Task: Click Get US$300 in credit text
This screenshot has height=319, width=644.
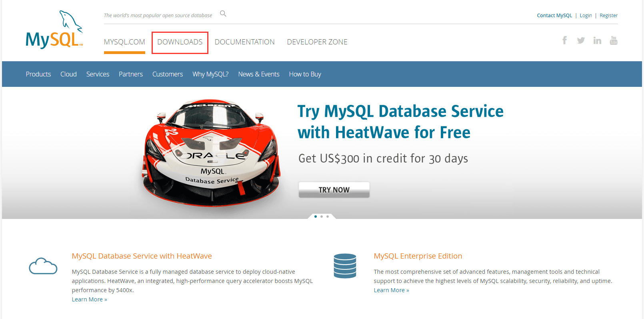Action: coord(383,158)
